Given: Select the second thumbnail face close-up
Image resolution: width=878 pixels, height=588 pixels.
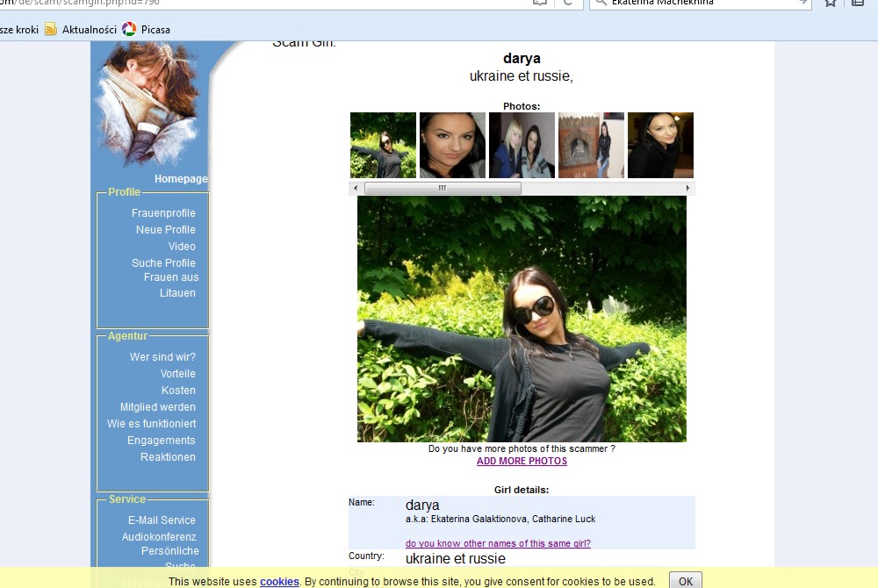Looking at the screenshot, I should (x=452, y=145).
